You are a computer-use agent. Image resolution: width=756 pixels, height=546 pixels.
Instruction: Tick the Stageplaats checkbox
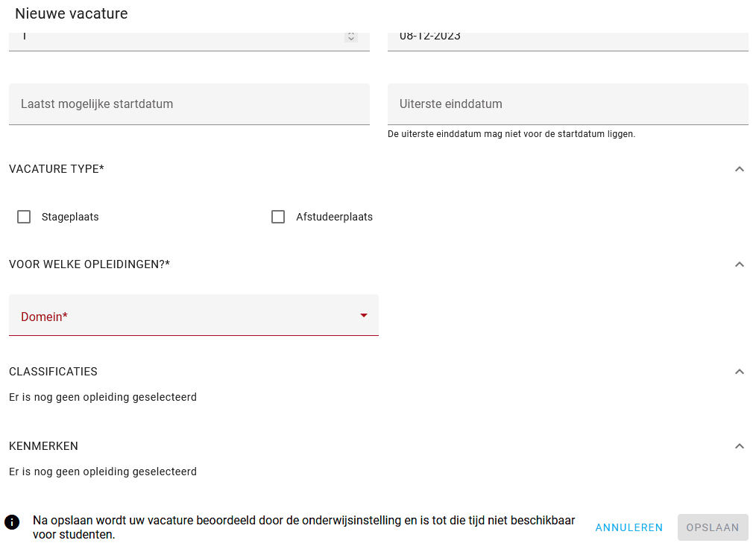(24, 217)
